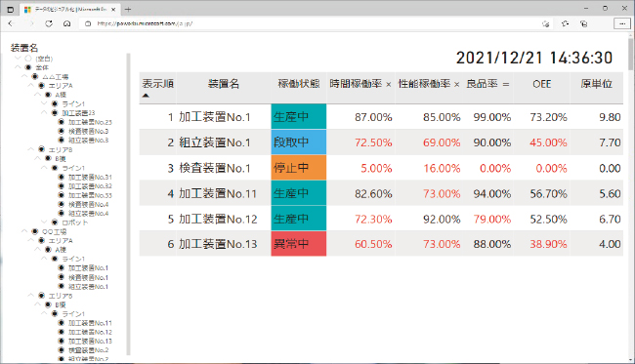The height and width of the screenshot is (364, 635).
Task: Collapse the 加工装置23 node chevron
Action: point(44,112)
